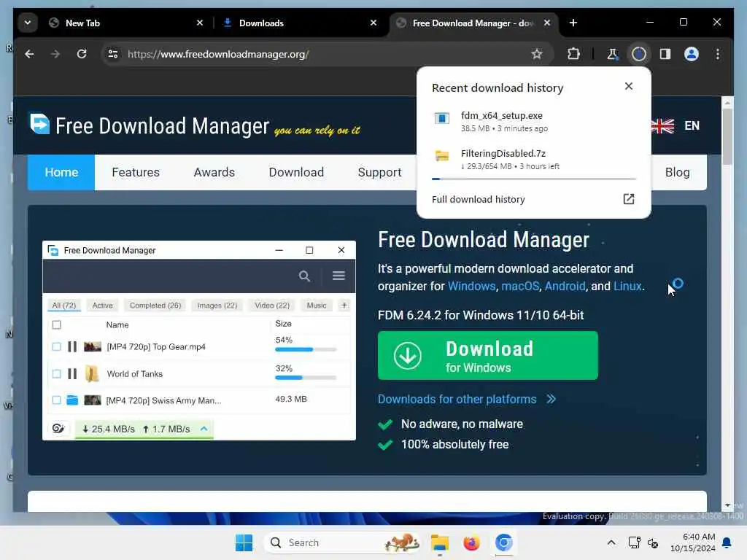Bookmark this page with the star icon
The image size is (747, 560).
pos(537,54)
